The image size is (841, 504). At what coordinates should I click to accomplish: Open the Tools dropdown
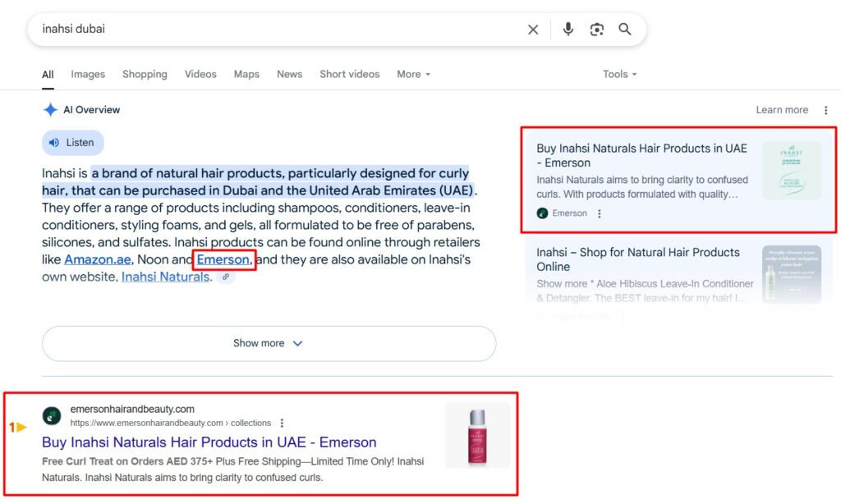pos(619,75)
